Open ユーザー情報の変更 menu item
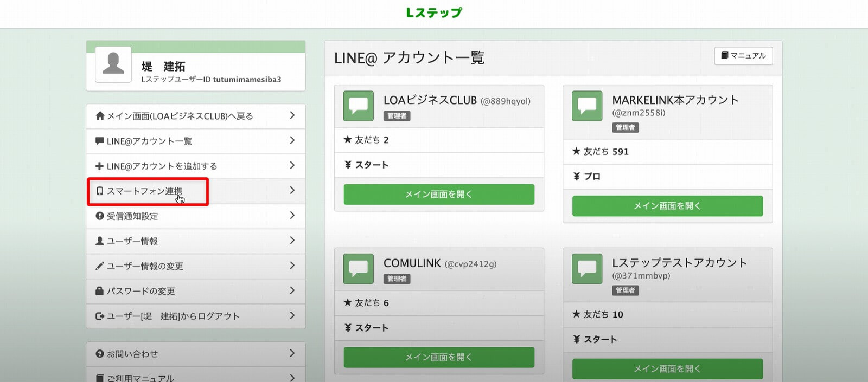This screenshot has width=868, height=382. (x=196, y=266)
